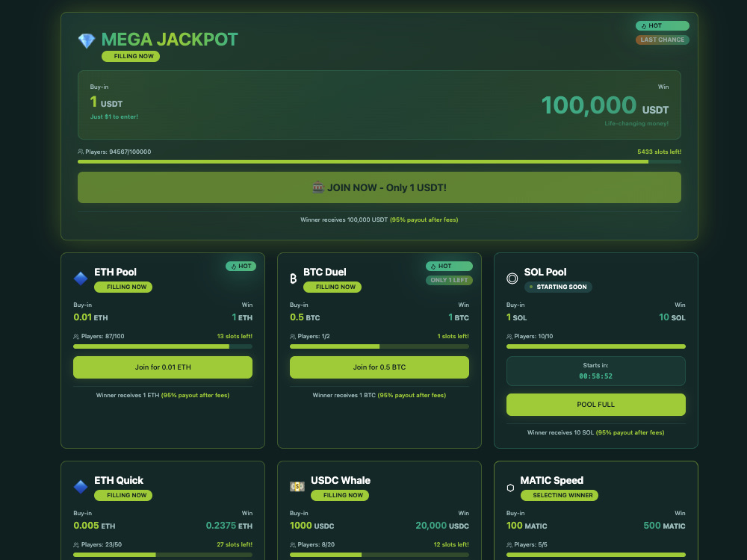Join the Mega Jackpot for 1 USDT
Image resolution: width=747 pixels, height=560 pixels.
pyautogui.click(x=379, y=187)
